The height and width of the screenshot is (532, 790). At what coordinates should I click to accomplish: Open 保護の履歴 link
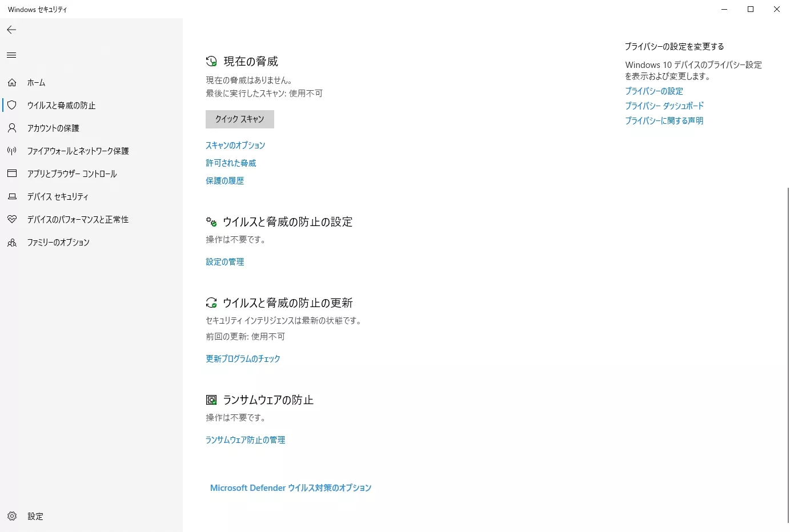tap(224, 181)
